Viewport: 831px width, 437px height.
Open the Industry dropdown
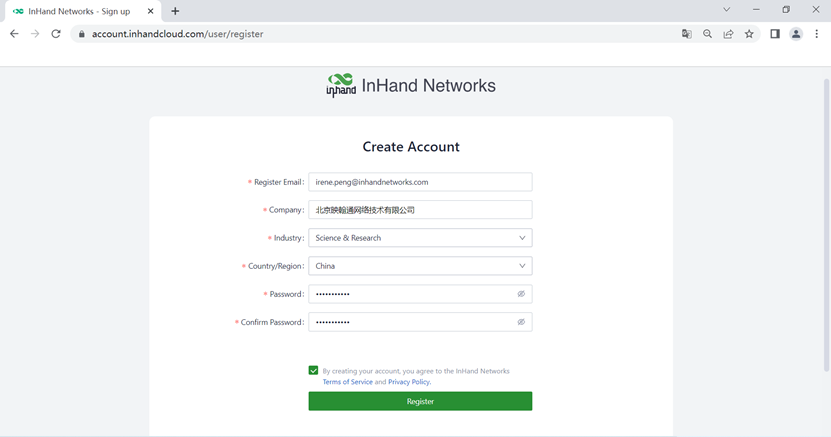420,238
